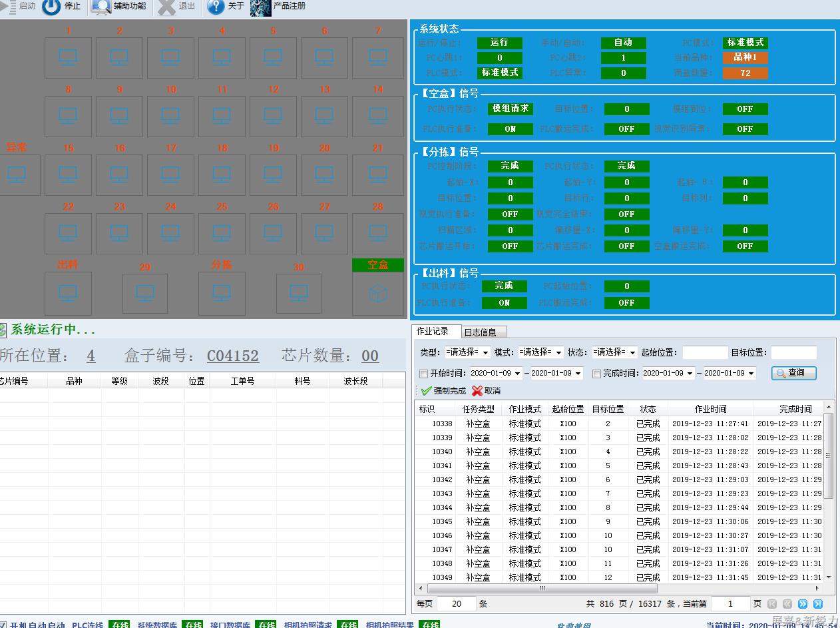Open the 模式 mode dropdown
This screenshot has height=628, width=840.
[541, 352]
